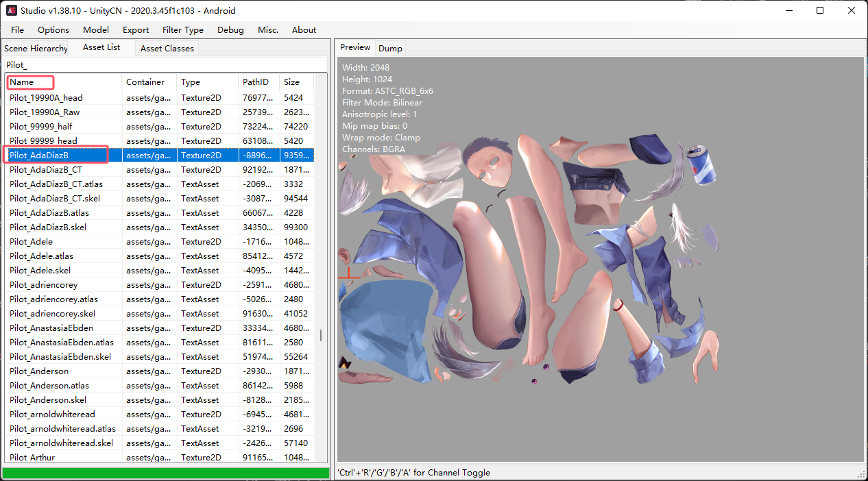Open the Export menu
868x481 pixels.
[136, 29]
